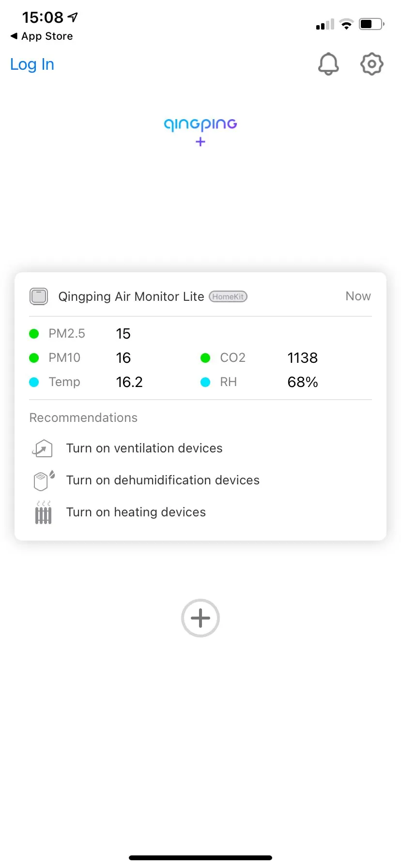Select the PM10 label
This screenshot has width=401, height=868.
click(64, 358)
